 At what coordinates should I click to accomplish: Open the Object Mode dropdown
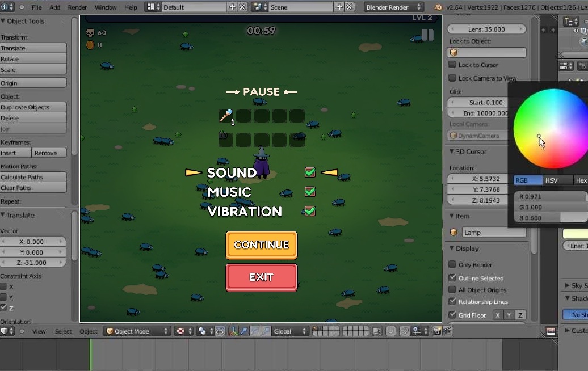pos(137,331)
